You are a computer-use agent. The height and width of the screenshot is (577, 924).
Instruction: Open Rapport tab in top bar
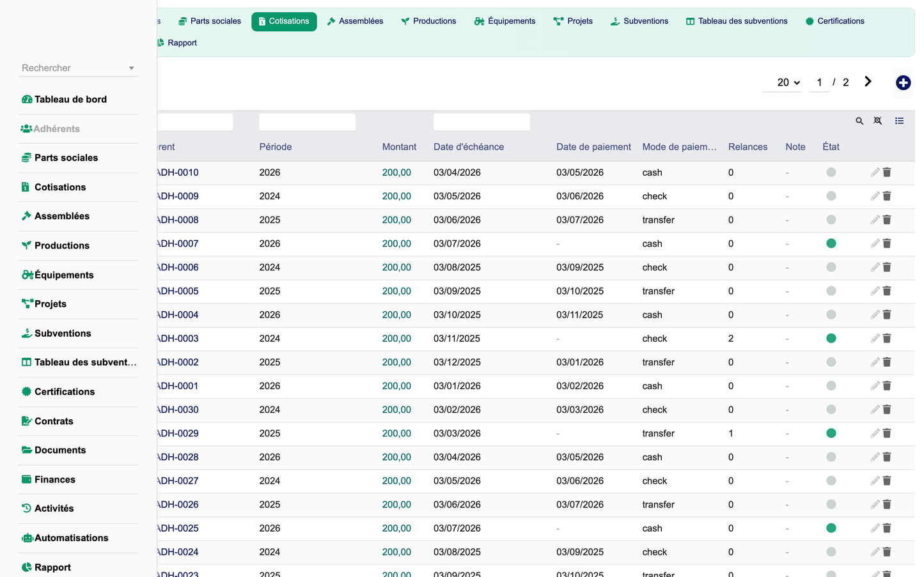point(176,43)
